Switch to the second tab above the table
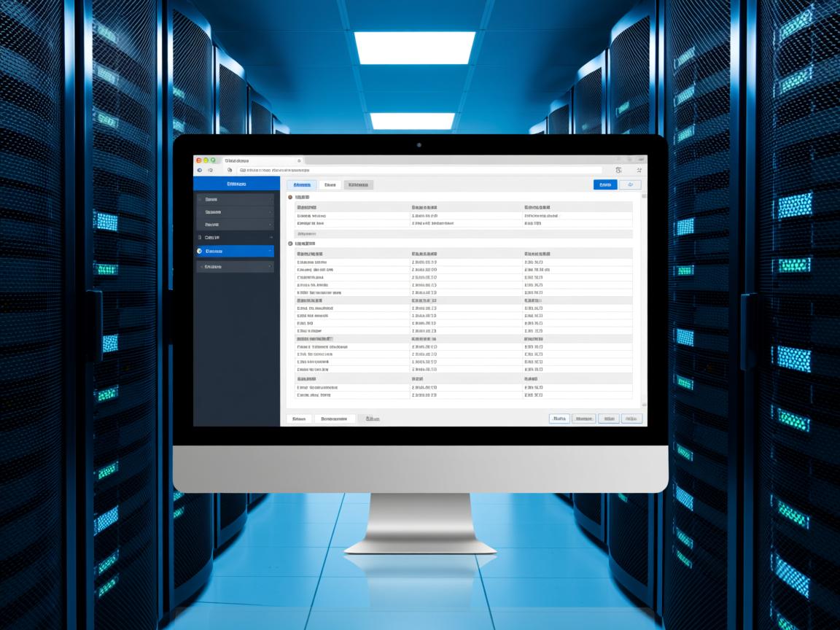 pos(330,185)
